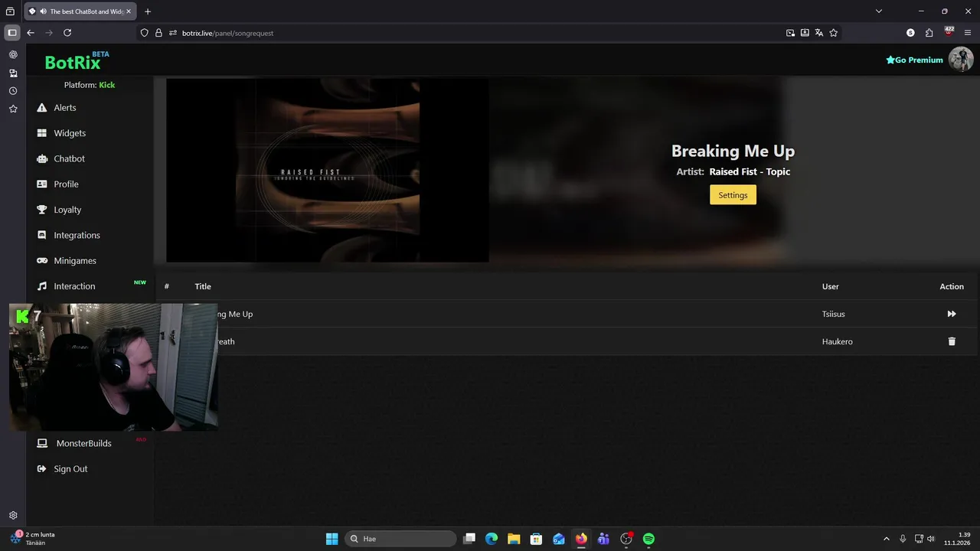Click the taskbar search box Hae
Image resolution: width=980 pixels, height=551 pixels.
[400, 539]
